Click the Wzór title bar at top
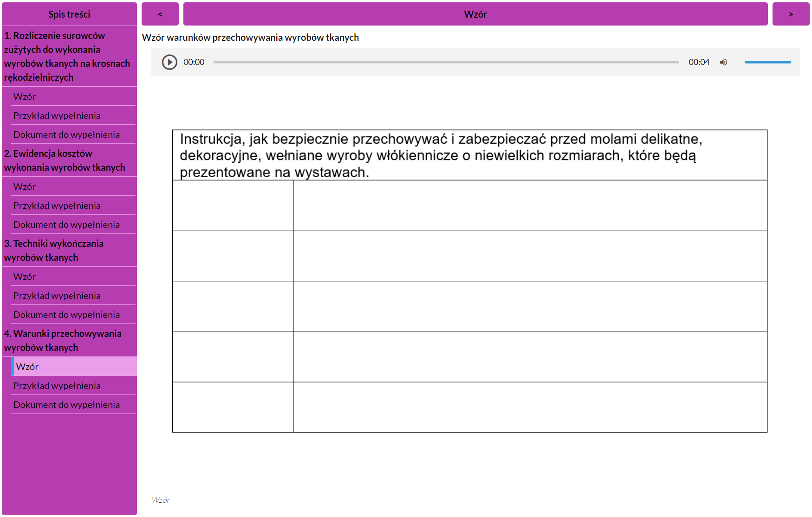Viewport: 812px width, 517px height. [x=475, y=14]
